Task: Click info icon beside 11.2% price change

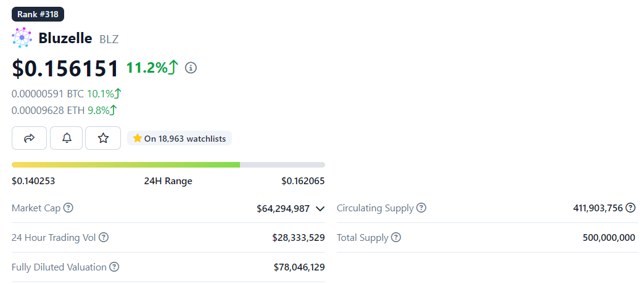Action: point(191,68)
